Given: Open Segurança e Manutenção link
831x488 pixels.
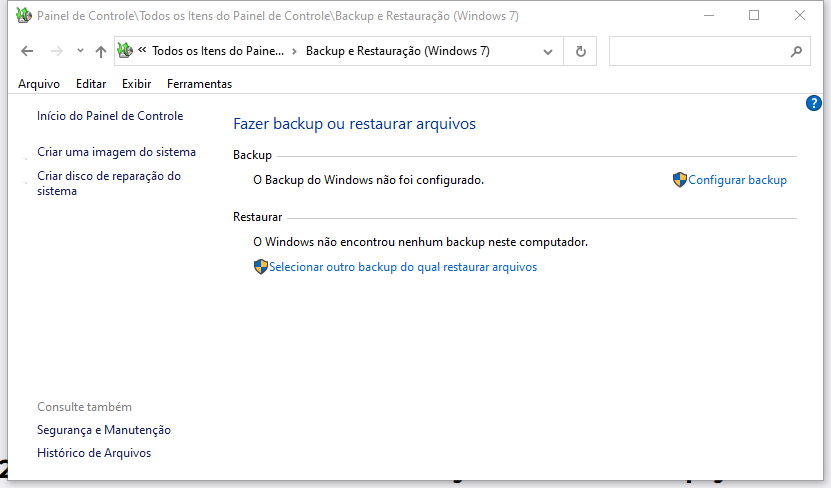Looking at the screenshot, I should pos(104,430).
